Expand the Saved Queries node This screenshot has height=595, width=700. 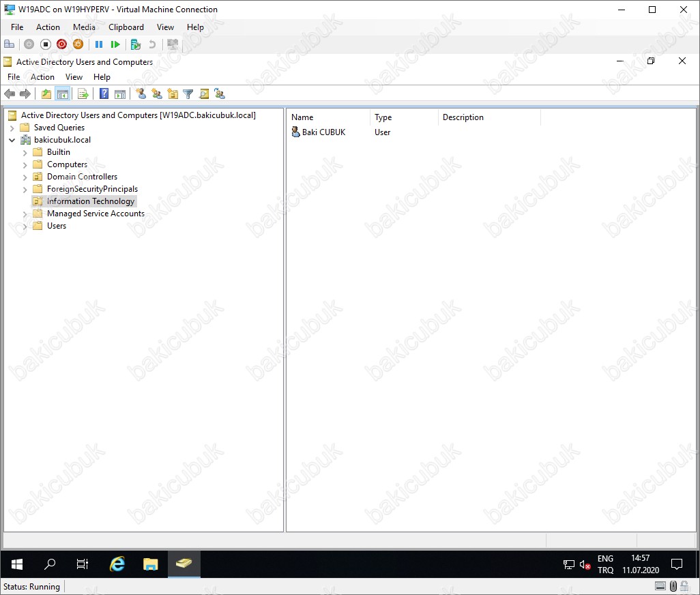coord(12,128)
